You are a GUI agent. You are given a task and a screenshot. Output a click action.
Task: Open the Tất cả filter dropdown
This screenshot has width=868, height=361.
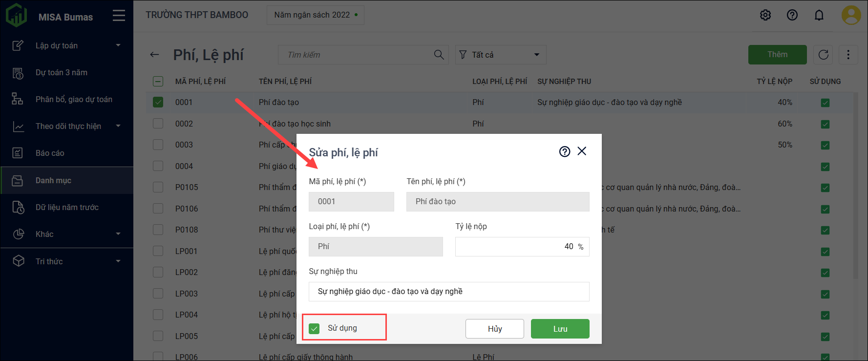[501, 55]
